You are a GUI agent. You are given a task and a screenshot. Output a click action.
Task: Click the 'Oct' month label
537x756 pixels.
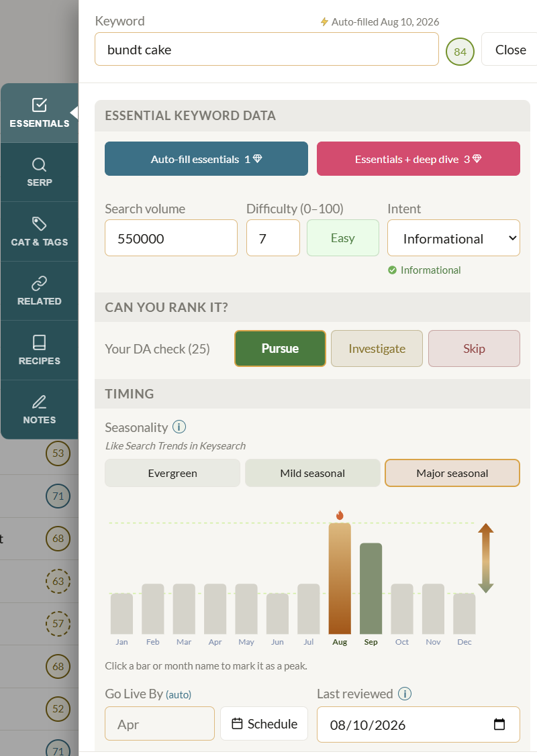(x=402, y=642)
